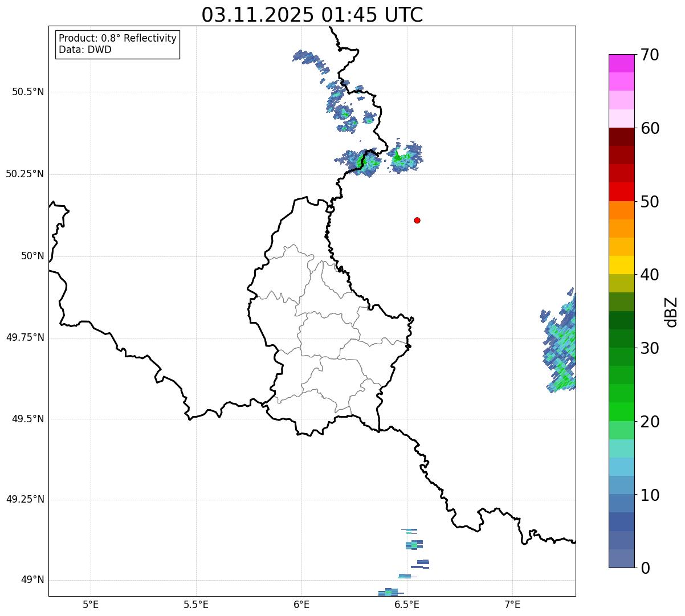This screenshot has width=685, height=616.
Task: Click the bottom grey-blue swatch at 0 dBZ
Action: [622, 558]
